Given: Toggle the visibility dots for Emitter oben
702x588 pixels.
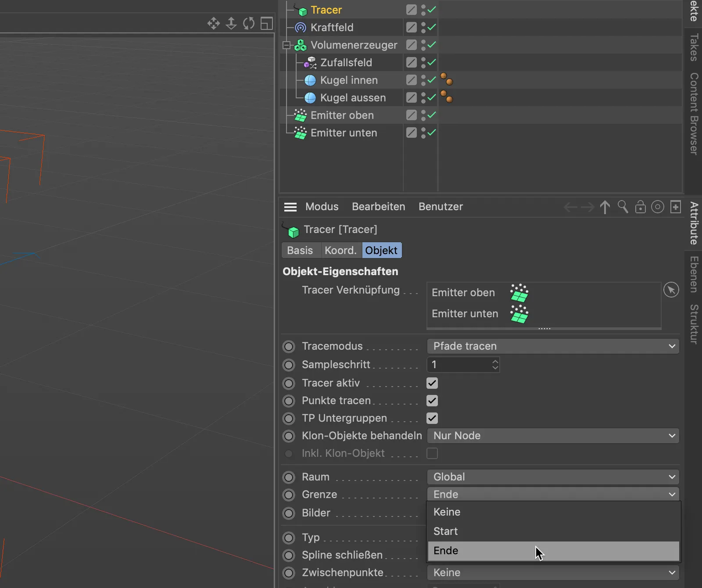Looking at the screenshot, I should tap(423, 115).
